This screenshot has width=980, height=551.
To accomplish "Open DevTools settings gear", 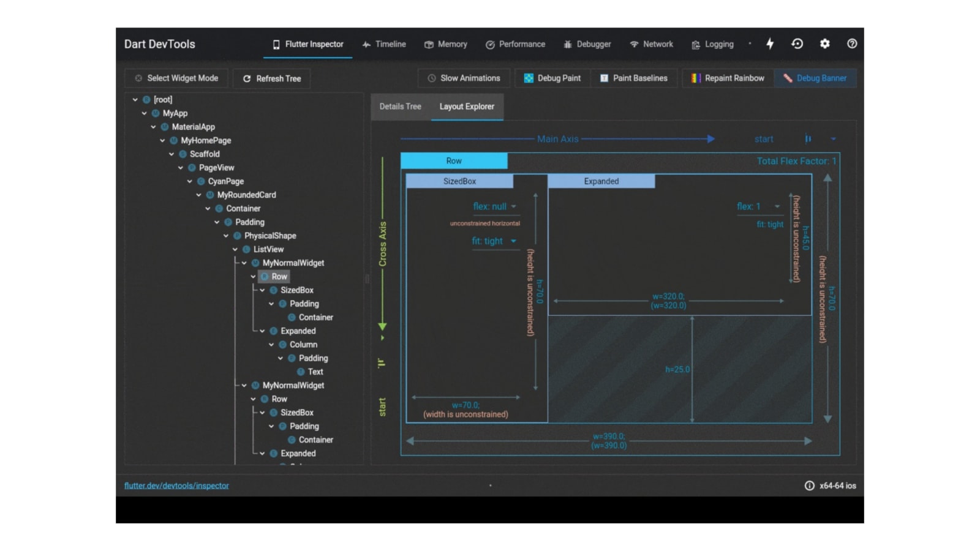I will tap(825, 43).
